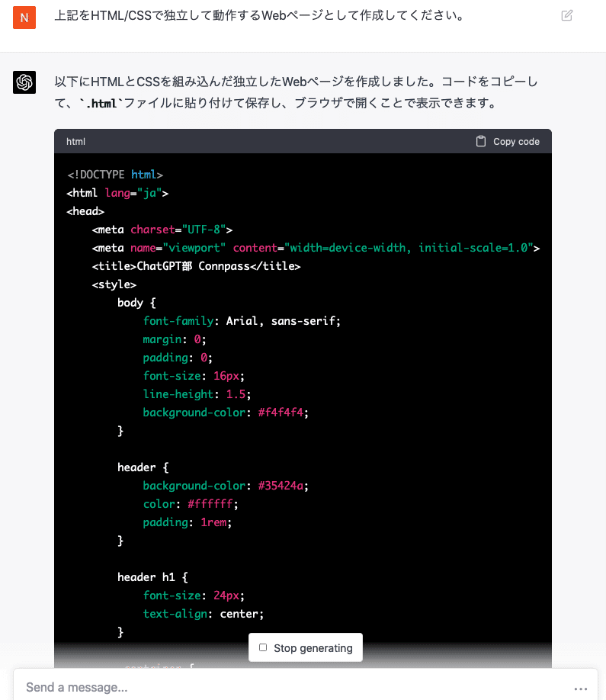Click the three dots in message box
Viewport: 606px width, 700px height.
[581, 689]
